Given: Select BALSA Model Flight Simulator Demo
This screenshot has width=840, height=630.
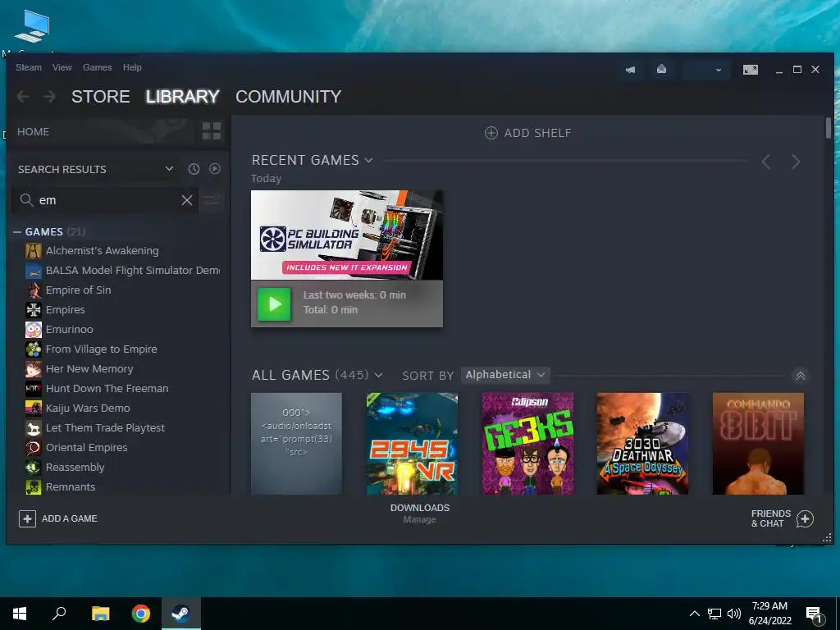Looking at the screenshot, I should 133,271.
